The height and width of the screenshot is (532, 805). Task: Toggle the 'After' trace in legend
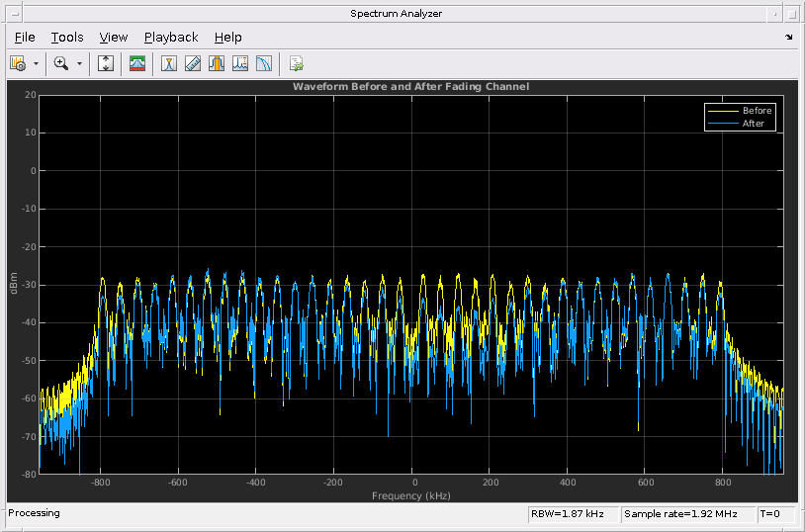tap(753, 124)
